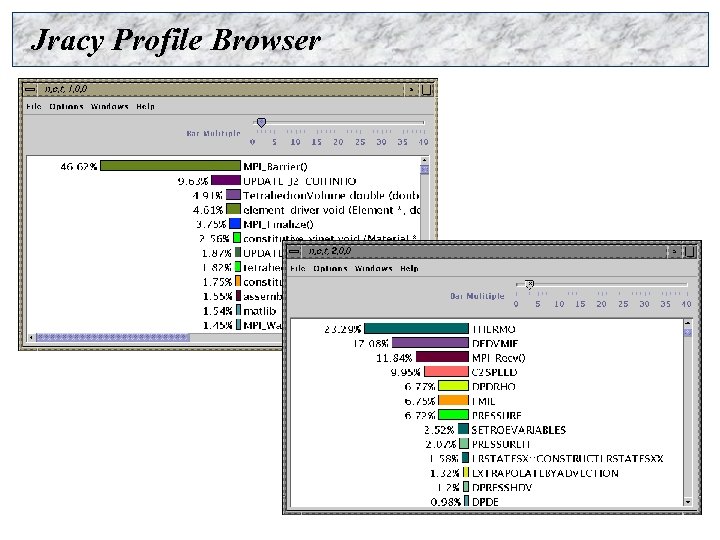
Task: Select the EXTRAPOLATEBYADVECTION label
Action: [x=545, y=473]
